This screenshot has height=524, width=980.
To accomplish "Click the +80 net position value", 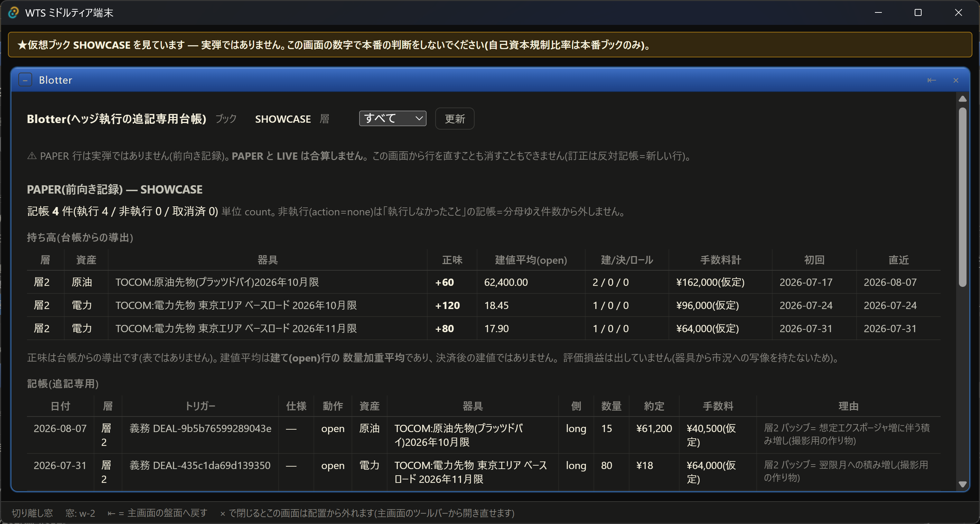I will point(444,329).
